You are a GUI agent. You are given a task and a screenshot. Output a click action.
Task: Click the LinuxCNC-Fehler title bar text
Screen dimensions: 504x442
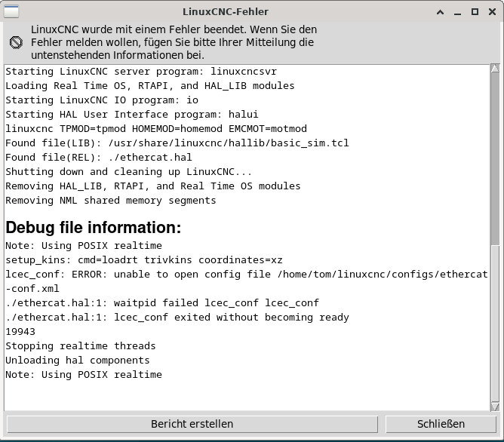226,12
